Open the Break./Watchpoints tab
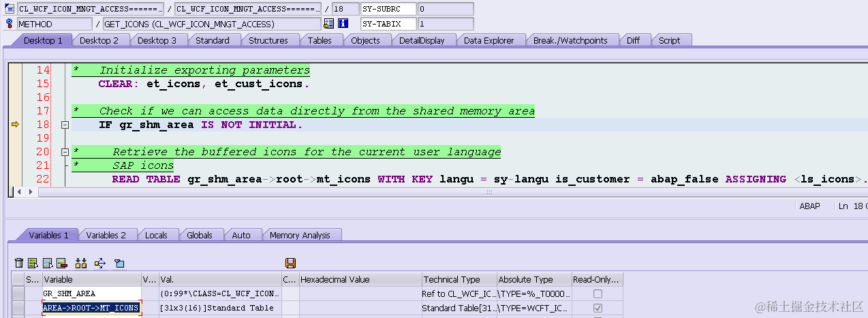The image size is (868, 318). 570,40
